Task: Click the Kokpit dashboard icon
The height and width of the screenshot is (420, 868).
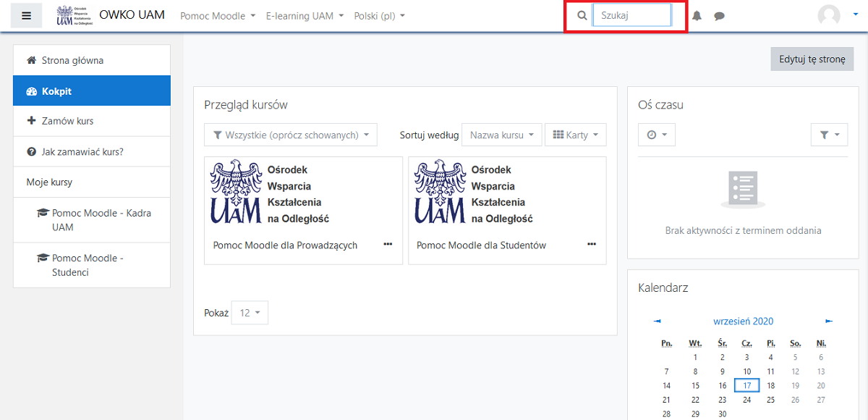Action: [x=32, y=91]
